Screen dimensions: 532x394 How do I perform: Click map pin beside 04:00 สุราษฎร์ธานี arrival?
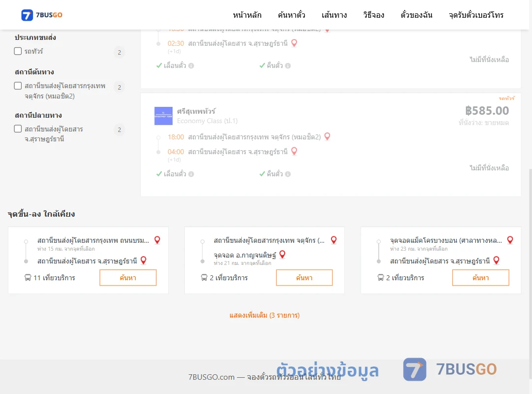pos(294,151)
